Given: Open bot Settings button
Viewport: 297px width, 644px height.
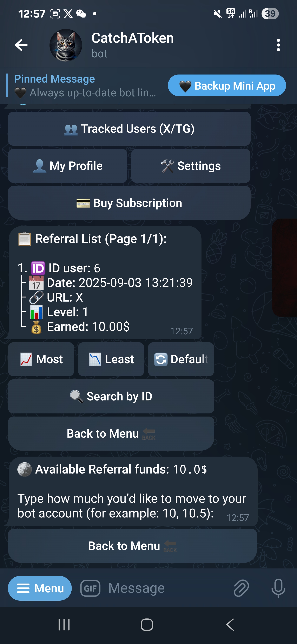Looking at the screenshot, I should [191, 166].
